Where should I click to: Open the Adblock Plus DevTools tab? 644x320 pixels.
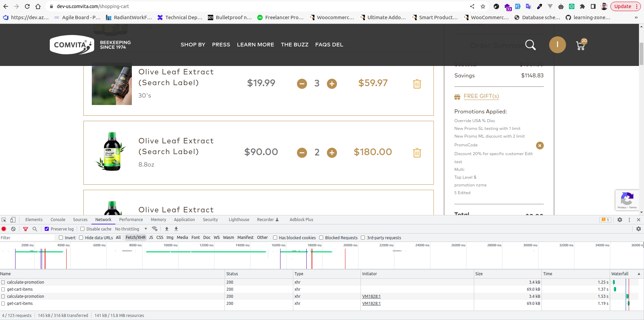click(x=301, y=220)
